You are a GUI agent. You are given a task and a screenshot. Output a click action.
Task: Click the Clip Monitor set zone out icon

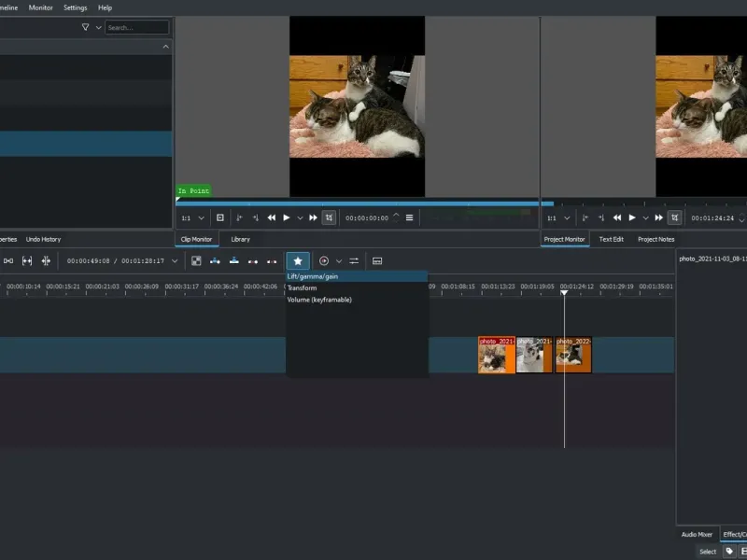(x=255, y=217)
